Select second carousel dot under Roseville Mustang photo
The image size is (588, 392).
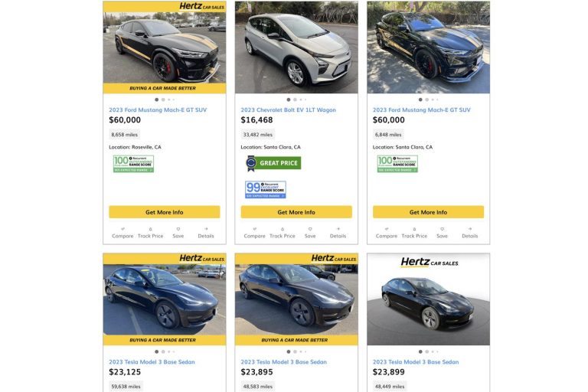pos(163,100)
